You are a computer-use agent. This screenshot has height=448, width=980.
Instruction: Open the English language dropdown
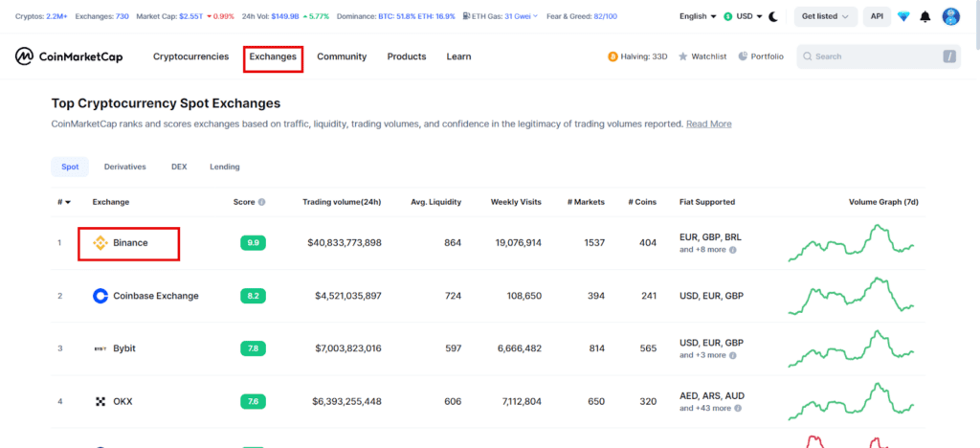698,17
